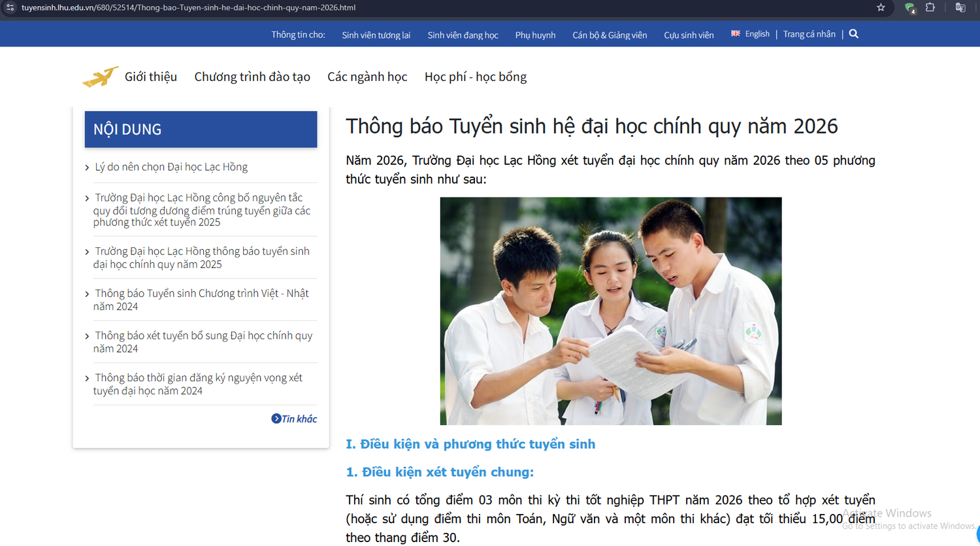The image size is (980, 546).
Task: Open Trang cá nhân personal page
Action: point(809,34)
